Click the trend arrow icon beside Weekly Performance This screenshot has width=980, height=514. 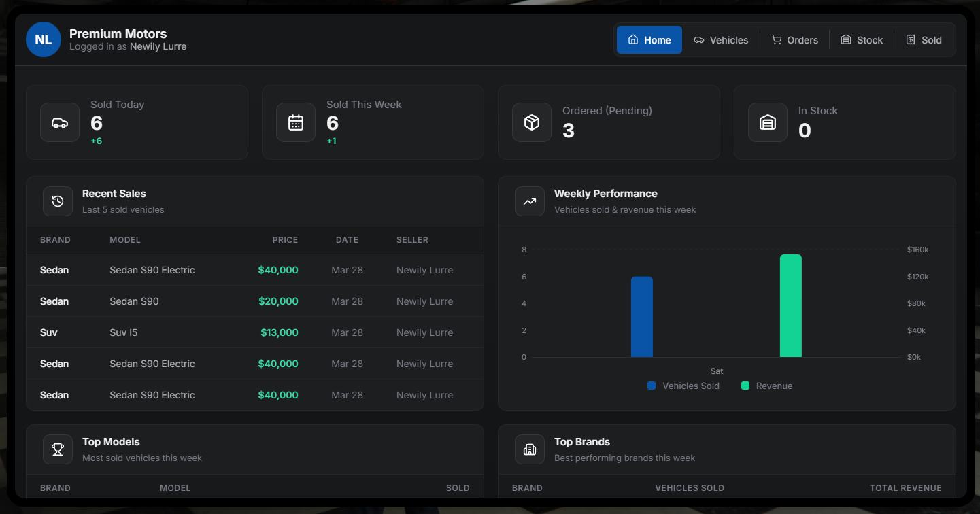pos(530,201)
